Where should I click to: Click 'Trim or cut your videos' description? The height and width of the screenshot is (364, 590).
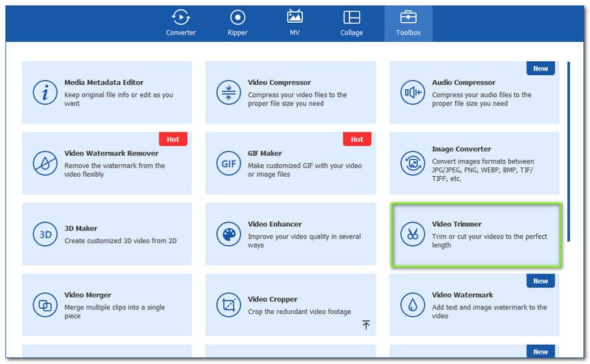coord(489,241)
